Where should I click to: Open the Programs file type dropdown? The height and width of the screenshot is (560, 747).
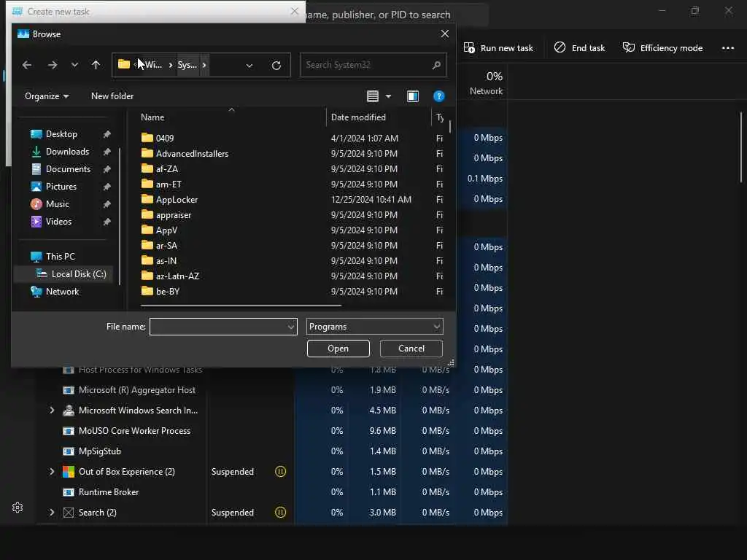[374, 327]
